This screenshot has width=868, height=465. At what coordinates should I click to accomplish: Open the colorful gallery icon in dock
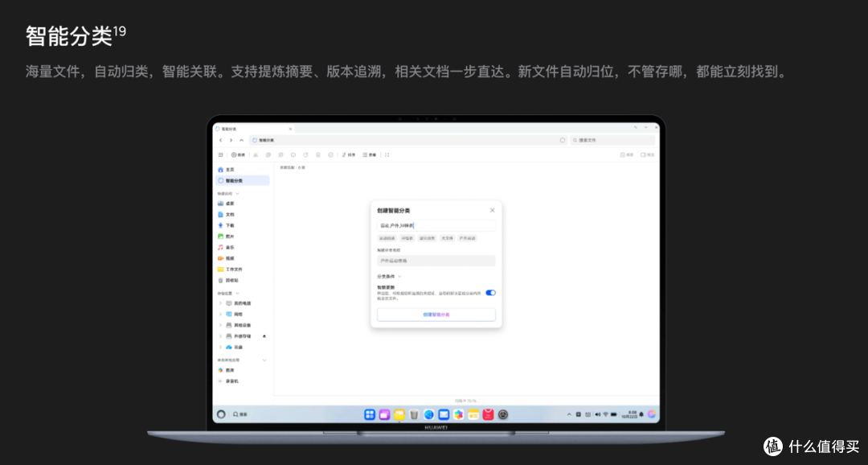tap(459, 414)
